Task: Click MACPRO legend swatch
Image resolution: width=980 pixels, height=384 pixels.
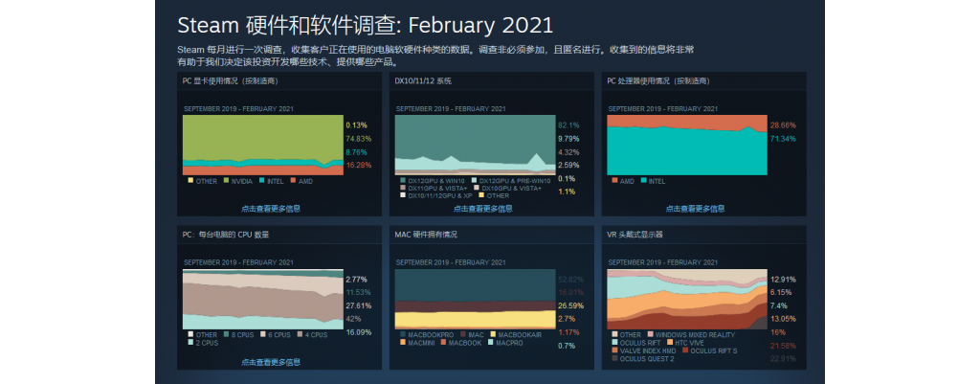Action: pos(491,342)
